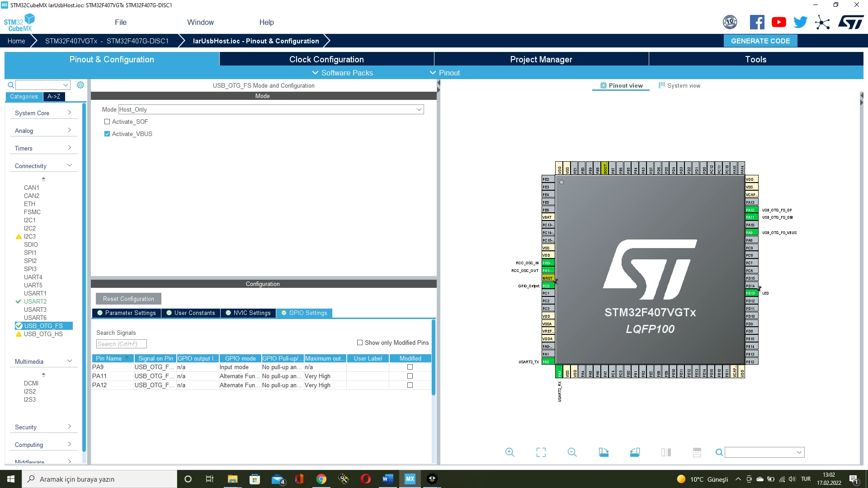This screenshot has width=868, height=488.
Task: Click GENERATE CODE button
Action: (x=760, y=41)
